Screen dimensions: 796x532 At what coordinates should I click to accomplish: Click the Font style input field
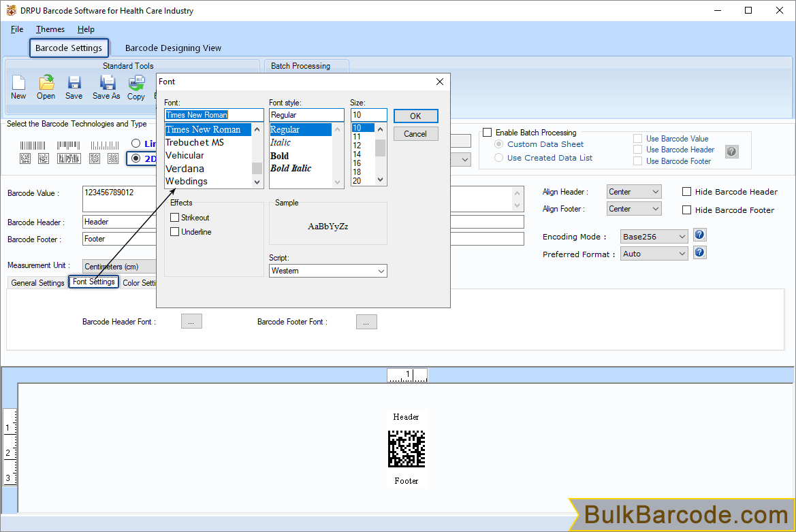pos(306,115)
